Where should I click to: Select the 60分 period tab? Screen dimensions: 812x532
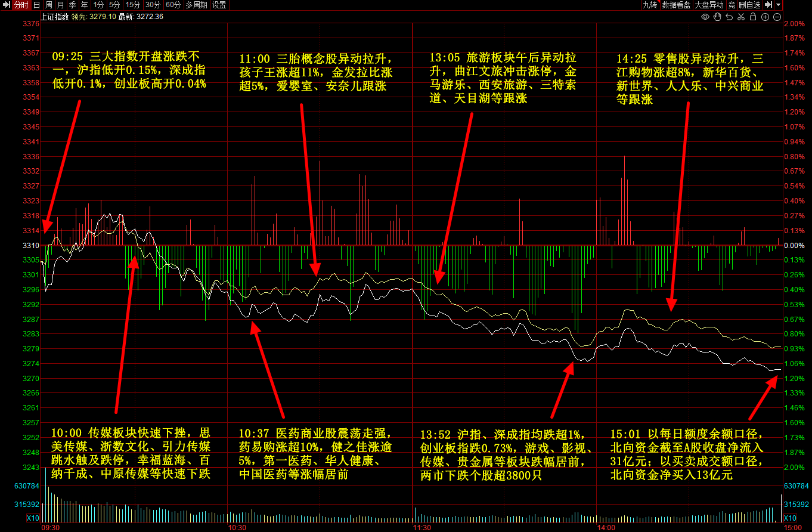pos(173,5)
